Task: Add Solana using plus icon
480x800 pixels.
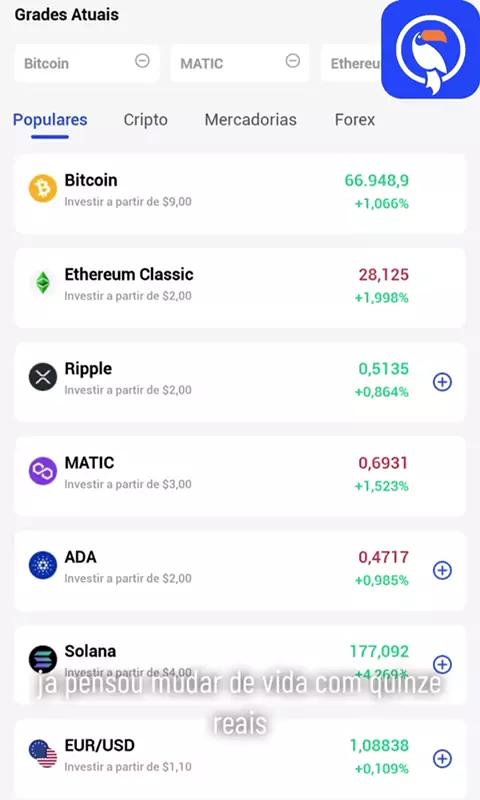Action: [x=442, y=664]
